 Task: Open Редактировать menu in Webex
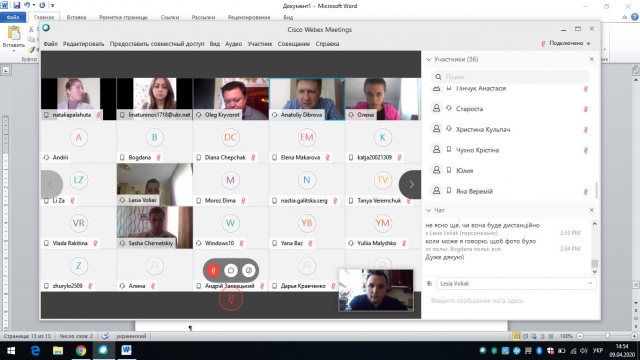(83, 44)
